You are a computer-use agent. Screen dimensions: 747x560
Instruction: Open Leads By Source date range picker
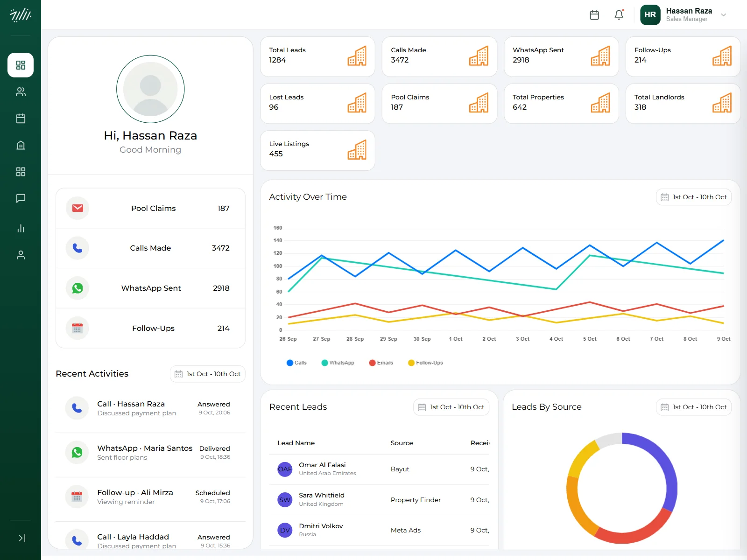tap(694, 407)
